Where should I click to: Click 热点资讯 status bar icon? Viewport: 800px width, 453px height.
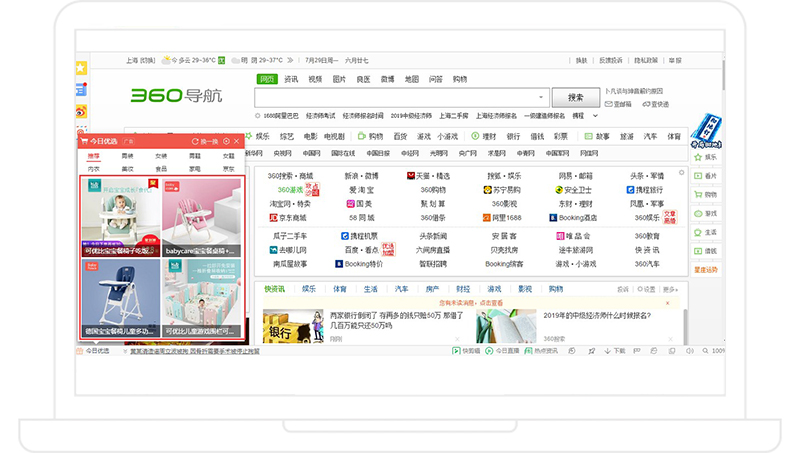point(541,351)
